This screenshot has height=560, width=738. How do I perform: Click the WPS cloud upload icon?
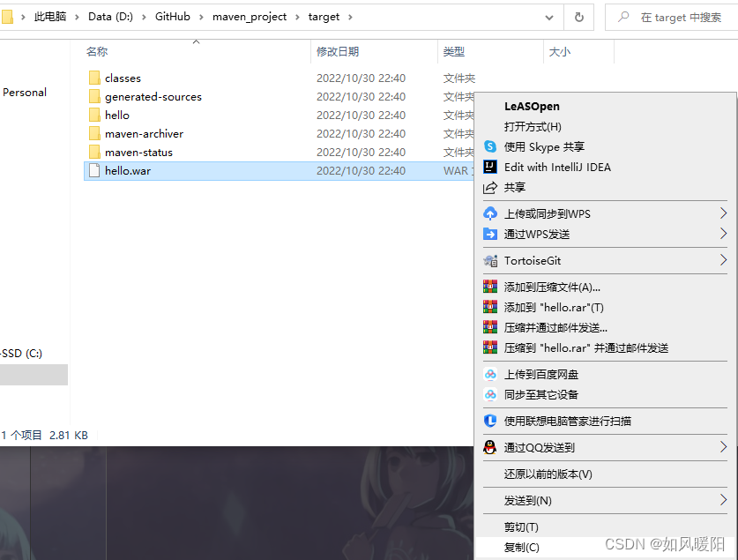(x=490, y=213)
